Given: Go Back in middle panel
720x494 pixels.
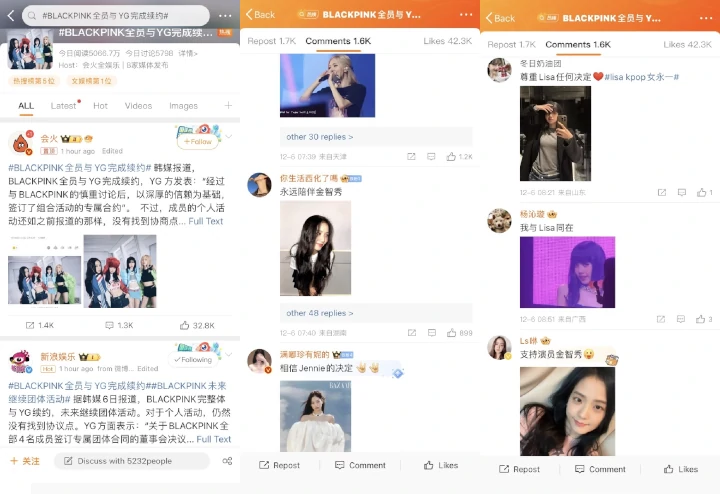Looking at the screenshot, I should tap(260, 15).
